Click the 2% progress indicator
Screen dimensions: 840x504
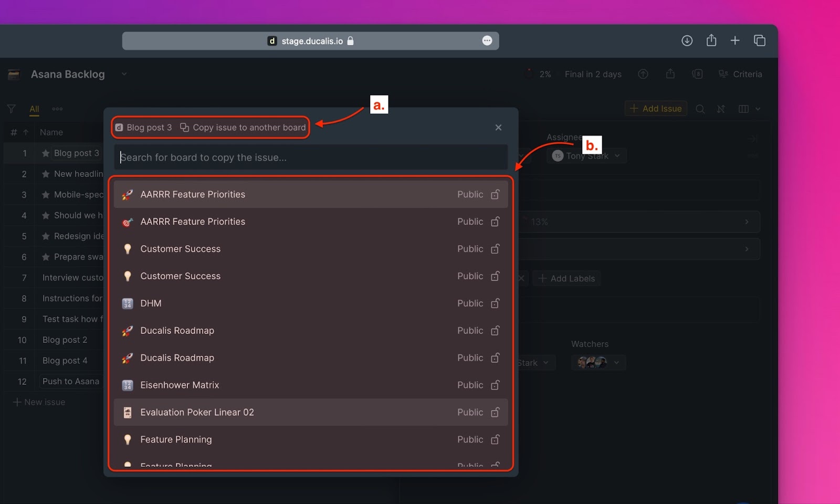click(539, 74)
